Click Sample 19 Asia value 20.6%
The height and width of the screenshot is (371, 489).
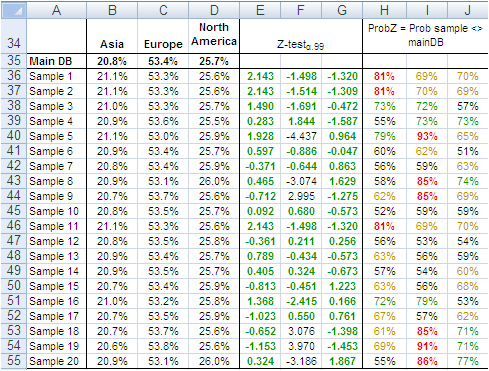112,346
